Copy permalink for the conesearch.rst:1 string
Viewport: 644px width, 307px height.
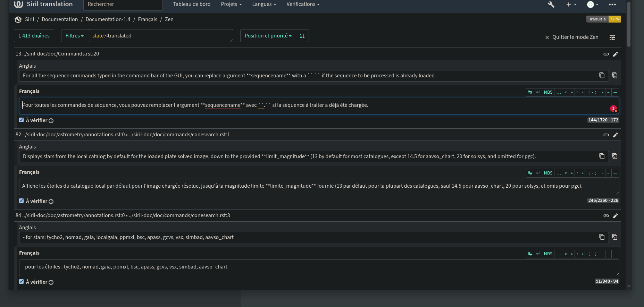pos(606,135)
